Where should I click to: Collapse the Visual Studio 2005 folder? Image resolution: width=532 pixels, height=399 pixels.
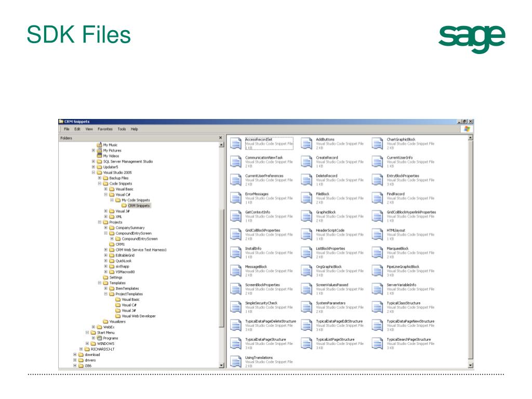(94, 172)
